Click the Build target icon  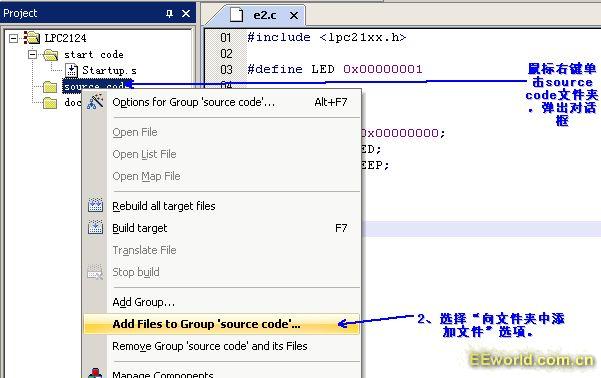click(x=95, y=227)
